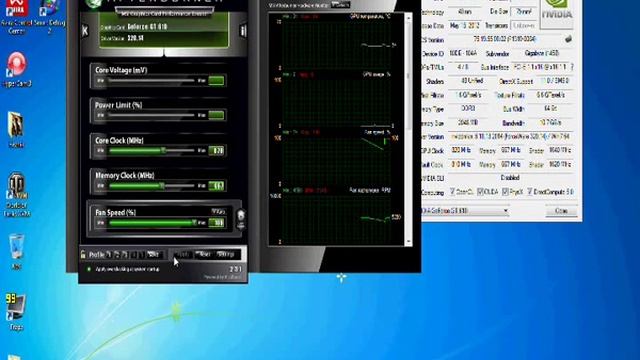Click the Fan Speed slider handle
Screen dimensions: 640x360
(x=194, y=223)
